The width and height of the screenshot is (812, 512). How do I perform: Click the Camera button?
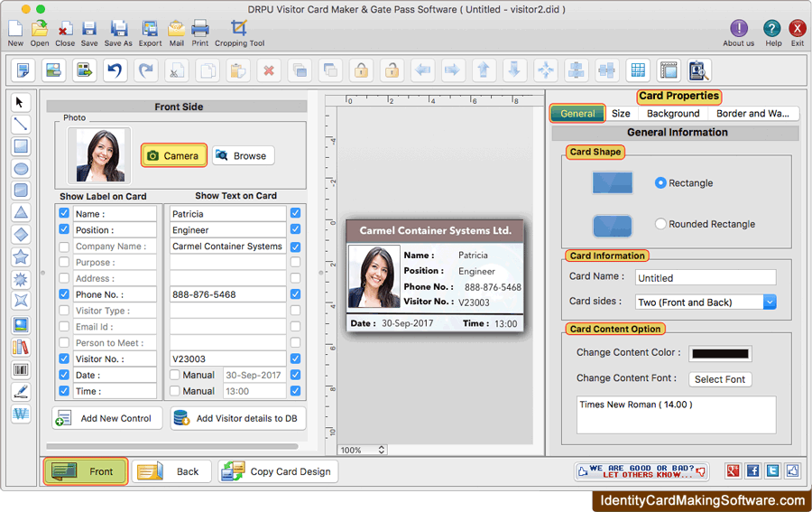[x=173, y=155]
